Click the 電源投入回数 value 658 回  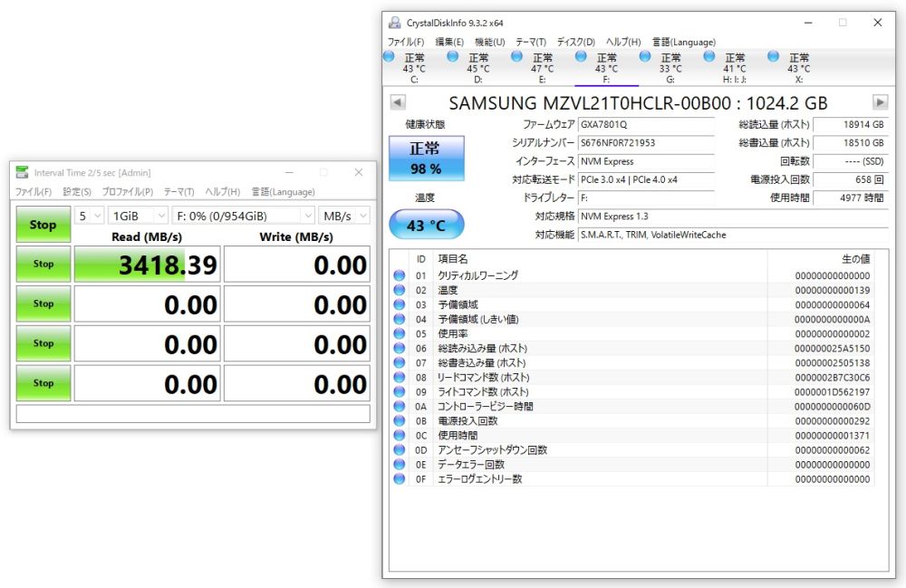851,179
